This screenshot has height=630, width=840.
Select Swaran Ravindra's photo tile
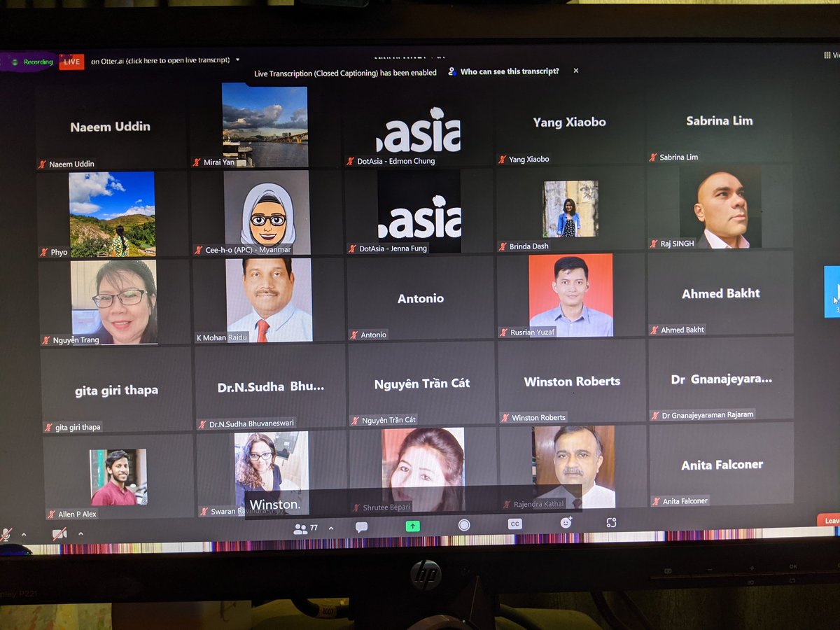tap(272, 474)
